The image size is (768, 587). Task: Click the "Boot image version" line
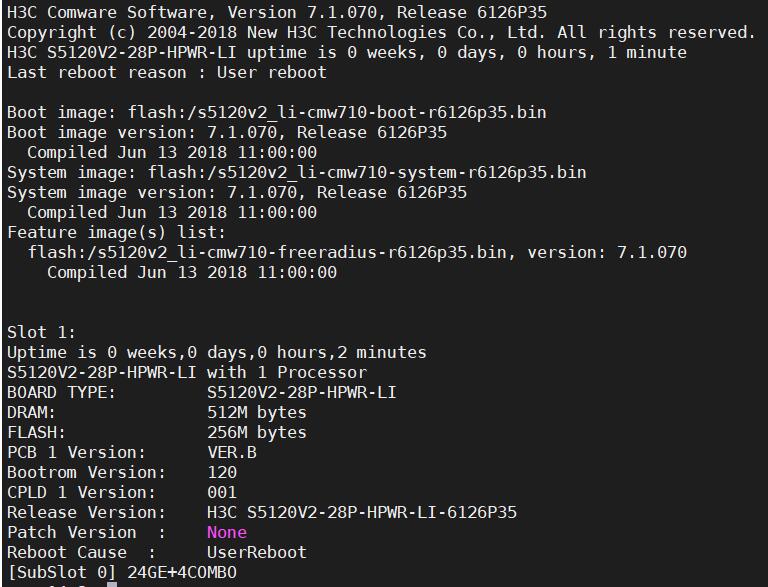(226, 132)
